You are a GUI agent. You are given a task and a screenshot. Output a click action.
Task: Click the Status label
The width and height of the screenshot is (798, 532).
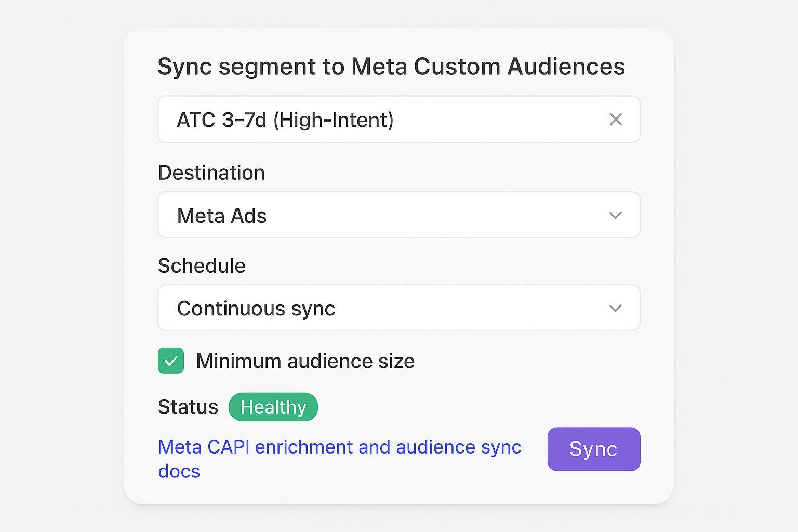(x=188, y=407)
